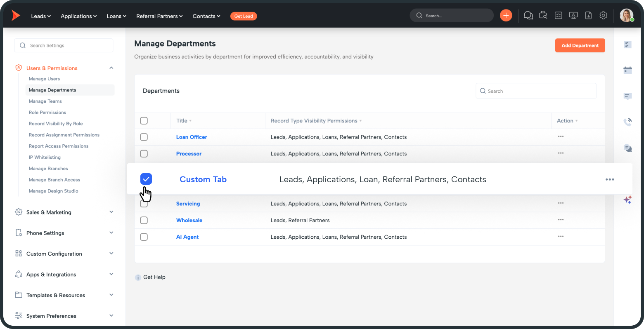
Task: Click the departments Search field
Action: point(536,91)
